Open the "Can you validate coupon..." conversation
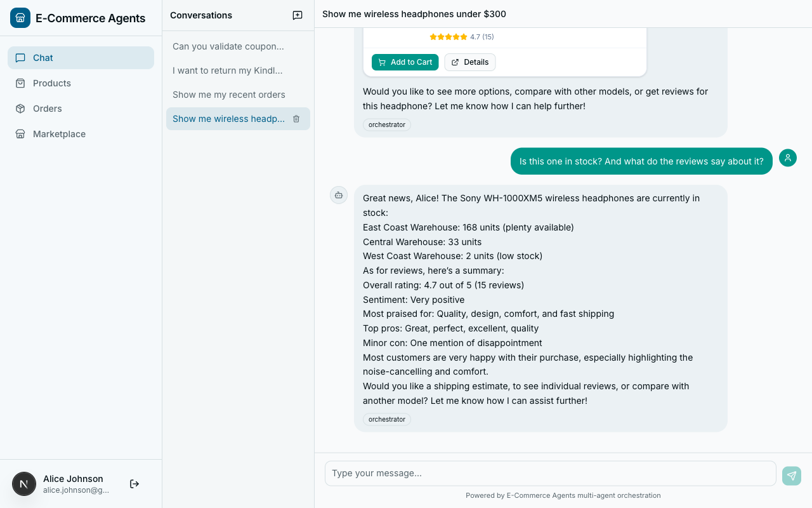812x508 pixels. [228, 46]
